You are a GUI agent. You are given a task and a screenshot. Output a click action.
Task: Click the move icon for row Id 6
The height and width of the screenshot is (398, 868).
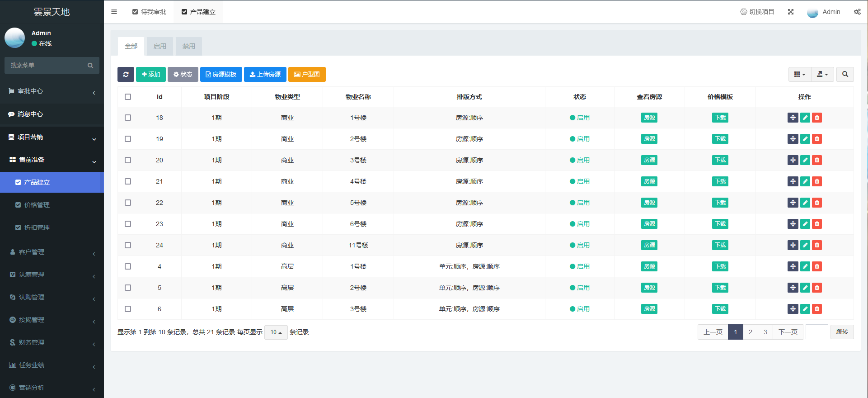click(x=793, y=309)
